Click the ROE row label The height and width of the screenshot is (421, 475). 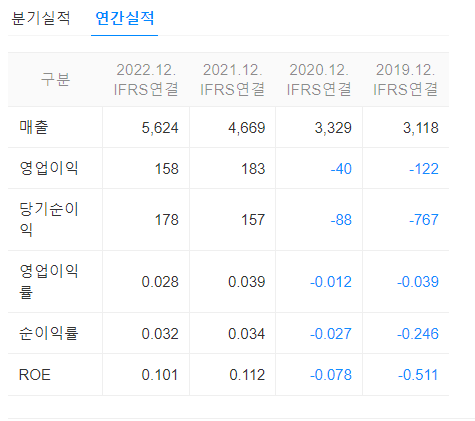pos(35,375)
